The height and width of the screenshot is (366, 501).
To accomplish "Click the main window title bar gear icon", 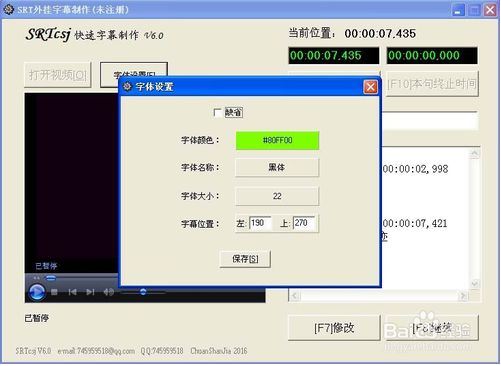I will click(x=8, y=9).
